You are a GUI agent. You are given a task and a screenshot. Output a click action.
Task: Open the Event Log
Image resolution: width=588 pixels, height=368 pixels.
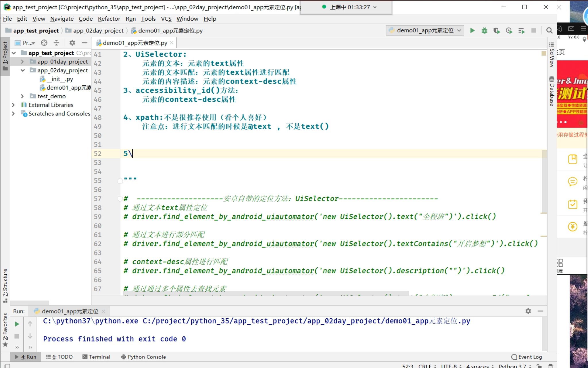click(x=526, y=357)
